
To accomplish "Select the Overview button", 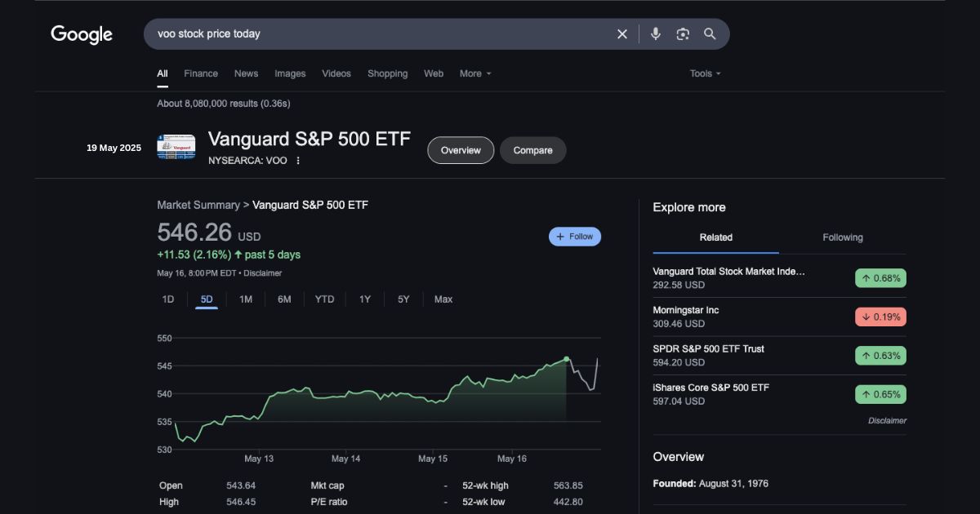I will [x=460, y=150].
